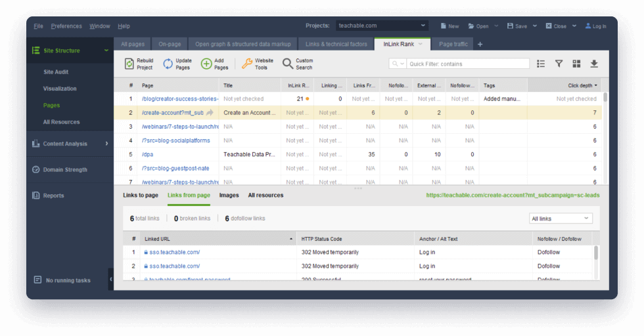Screen dimensions: 644x336
Task: Click the No running tasks icon
Action: [x=37, y=280]
